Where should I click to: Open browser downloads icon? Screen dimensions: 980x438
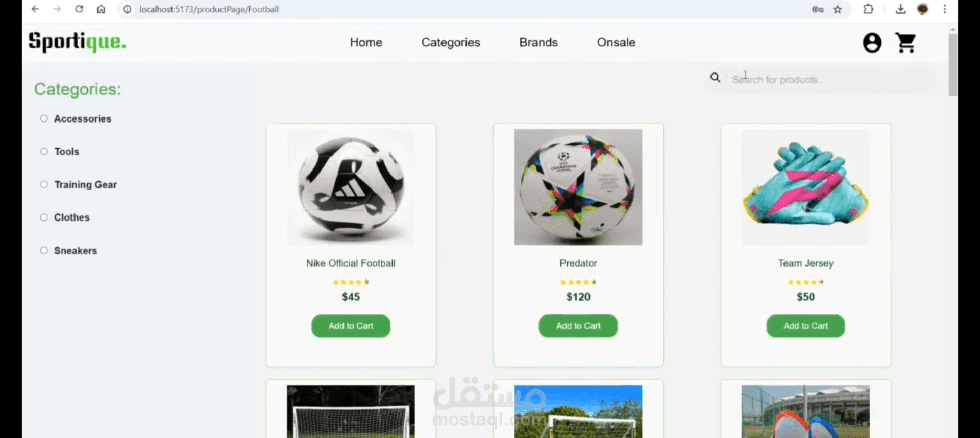tap(900, 9)
